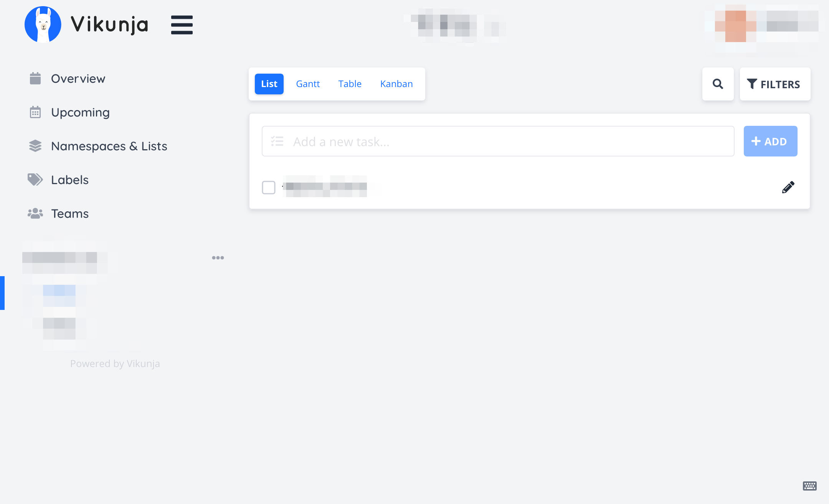Open namespace three-dots options menu
Image resolution: width=829 pixels, height=504 pixels.
tap(218, 258)
